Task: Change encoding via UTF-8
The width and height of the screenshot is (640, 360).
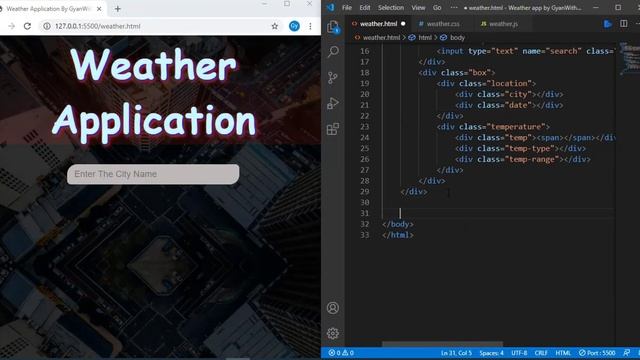Action: coord(519,353)
